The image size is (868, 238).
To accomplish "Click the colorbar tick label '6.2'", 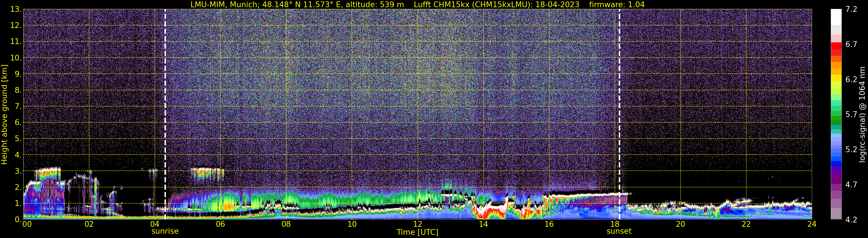I will 851,79.
